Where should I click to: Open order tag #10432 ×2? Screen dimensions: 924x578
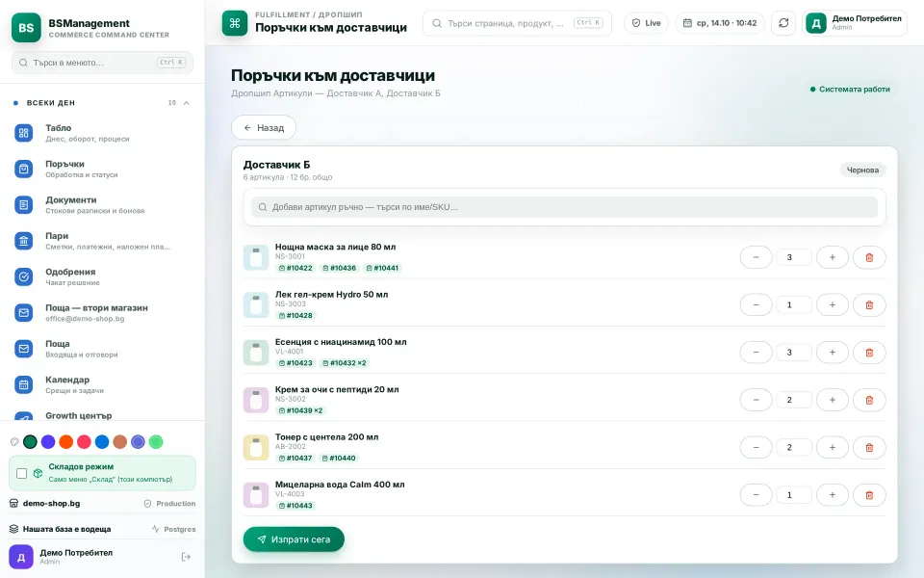click(x=345, y=363)
